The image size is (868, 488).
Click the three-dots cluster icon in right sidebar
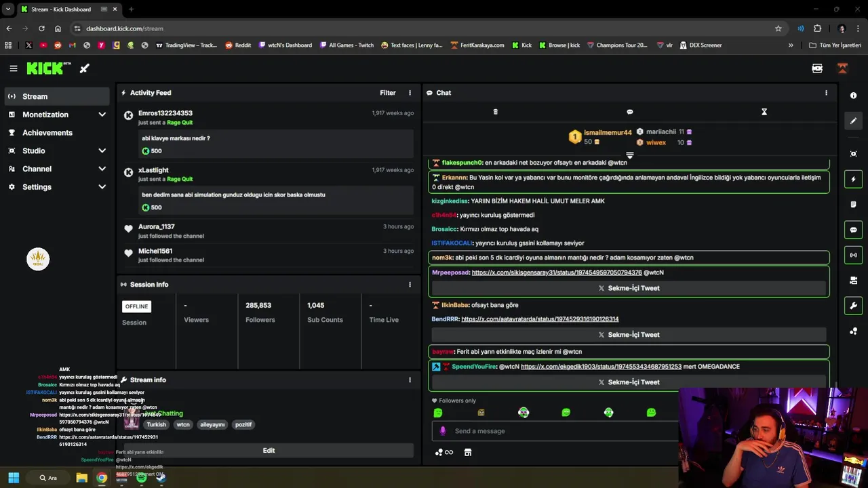click(x=853, y=331)
